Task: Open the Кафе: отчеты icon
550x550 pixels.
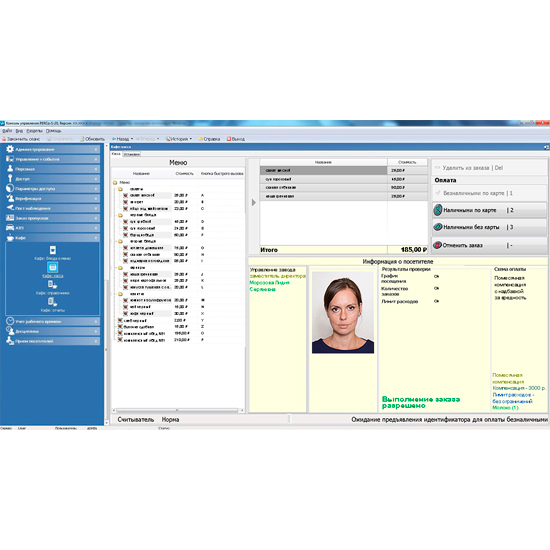Action: [52, 302]
